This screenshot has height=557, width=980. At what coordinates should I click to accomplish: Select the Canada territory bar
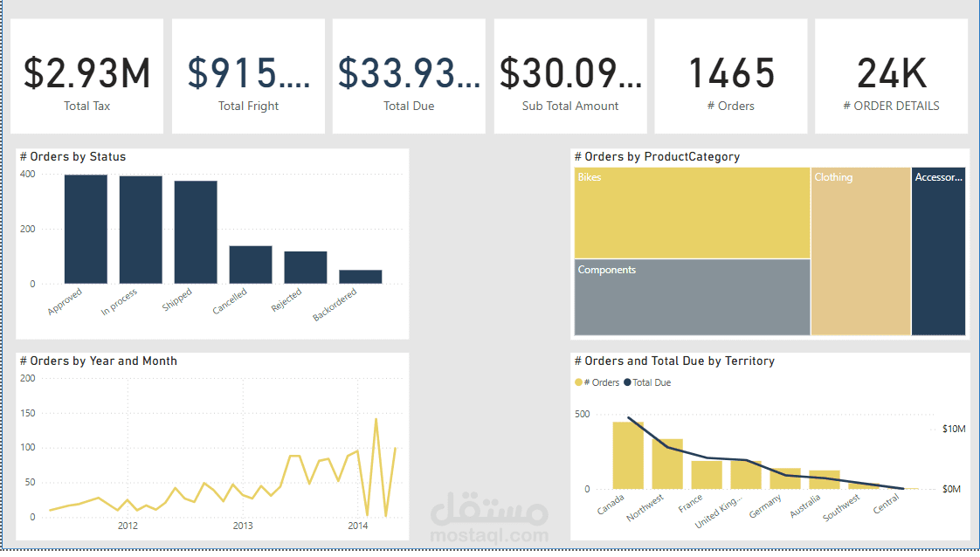tap(628, 455)
